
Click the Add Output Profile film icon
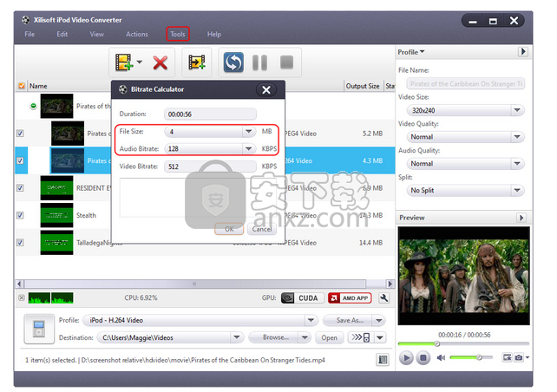196,62
